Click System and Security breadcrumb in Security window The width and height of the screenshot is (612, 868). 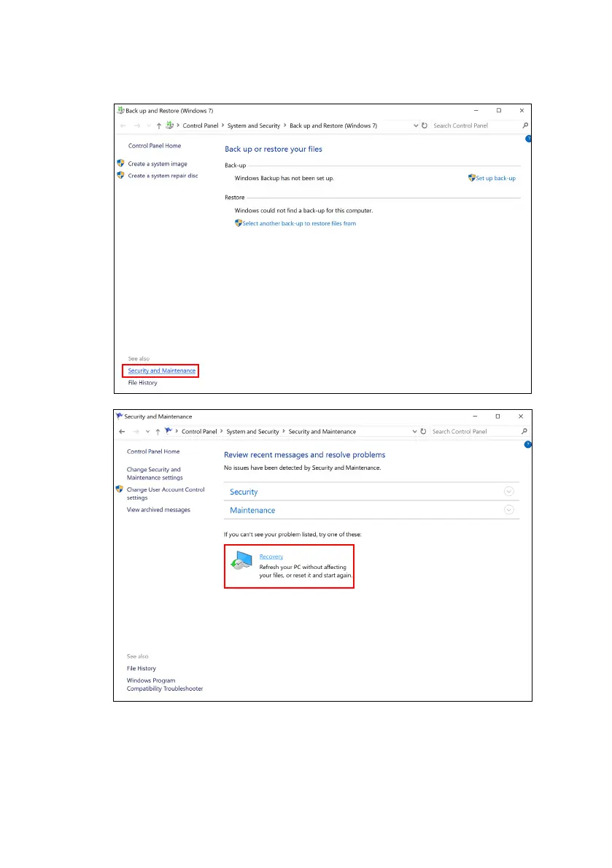[252, 432]
